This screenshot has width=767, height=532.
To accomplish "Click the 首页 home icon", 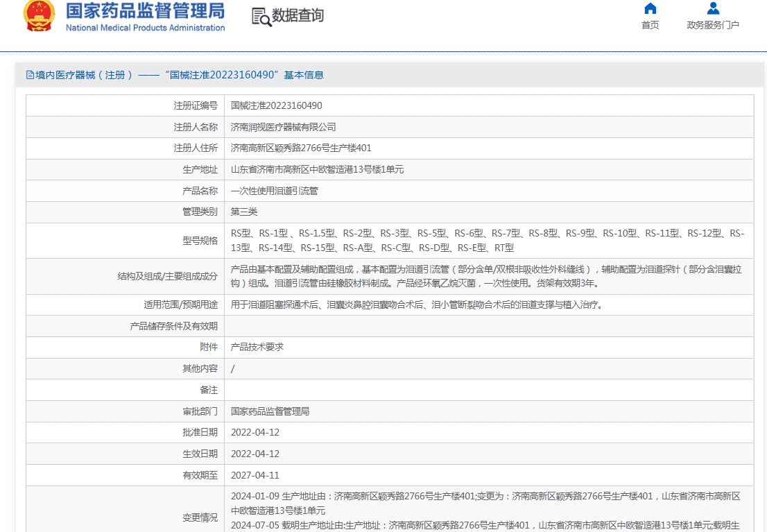I will [650, 8].
